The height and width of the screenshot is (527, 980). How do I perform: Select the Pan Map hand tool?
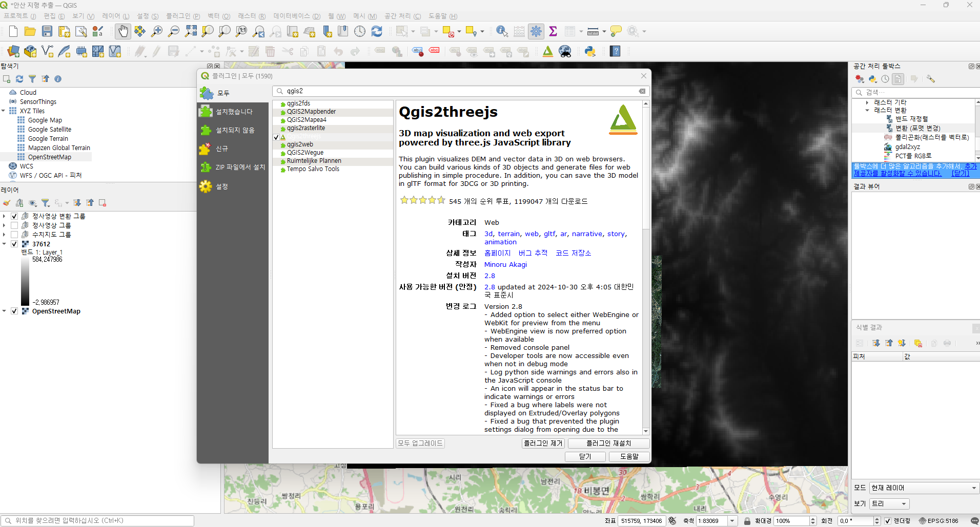(123, 32)
